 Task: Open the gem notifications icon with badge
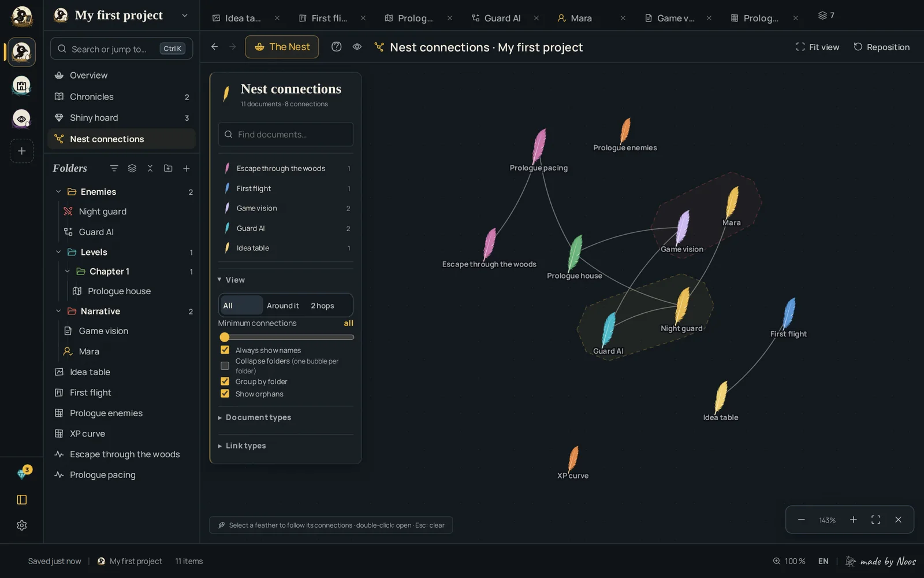click(23, 473)
